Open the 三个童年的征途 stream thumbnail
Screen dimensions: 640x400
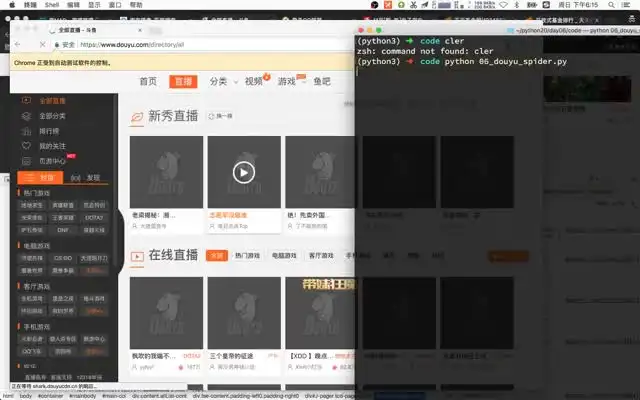point(244,312)
